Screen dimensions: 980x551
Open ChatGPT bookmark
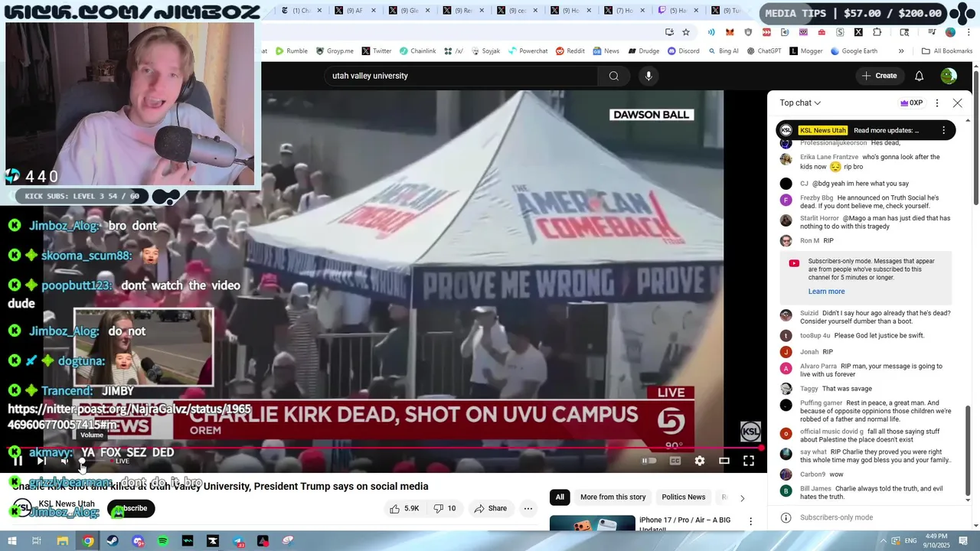(763, 51)
